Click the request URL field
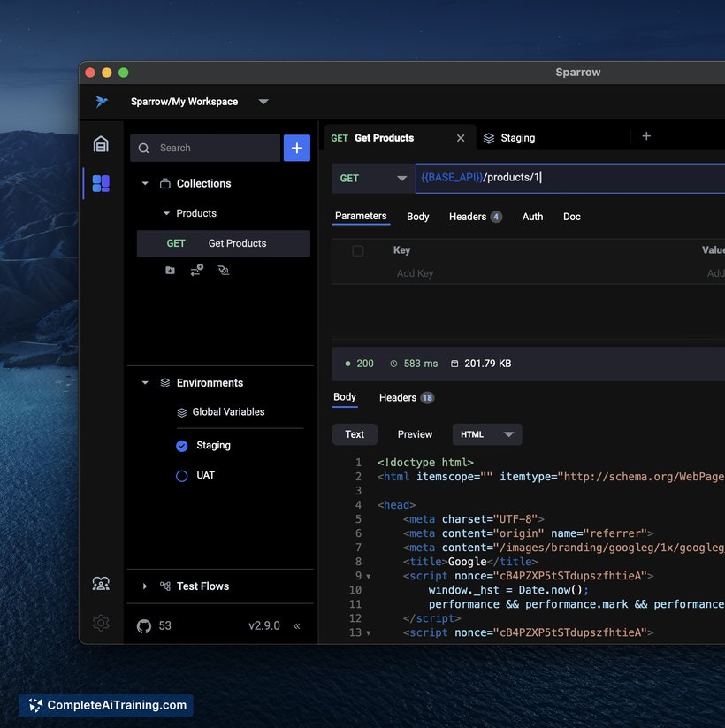 pos(570,179)
